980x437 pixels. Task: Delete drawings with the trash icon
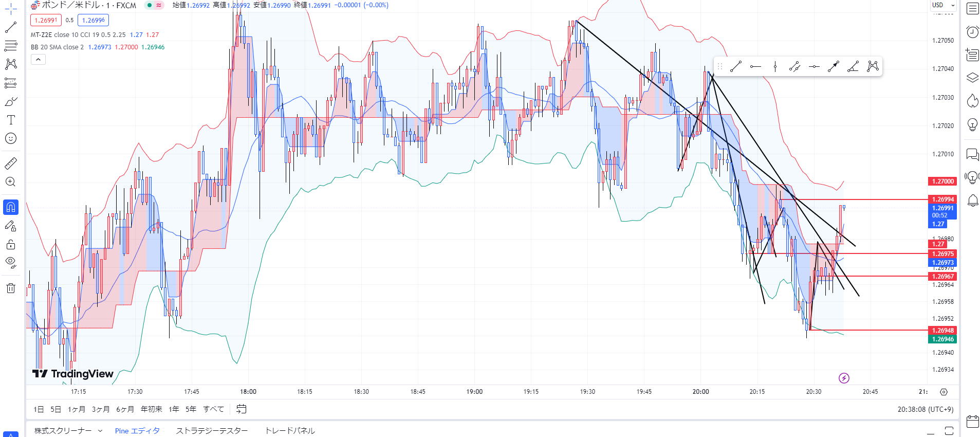[x=11, y=288]
